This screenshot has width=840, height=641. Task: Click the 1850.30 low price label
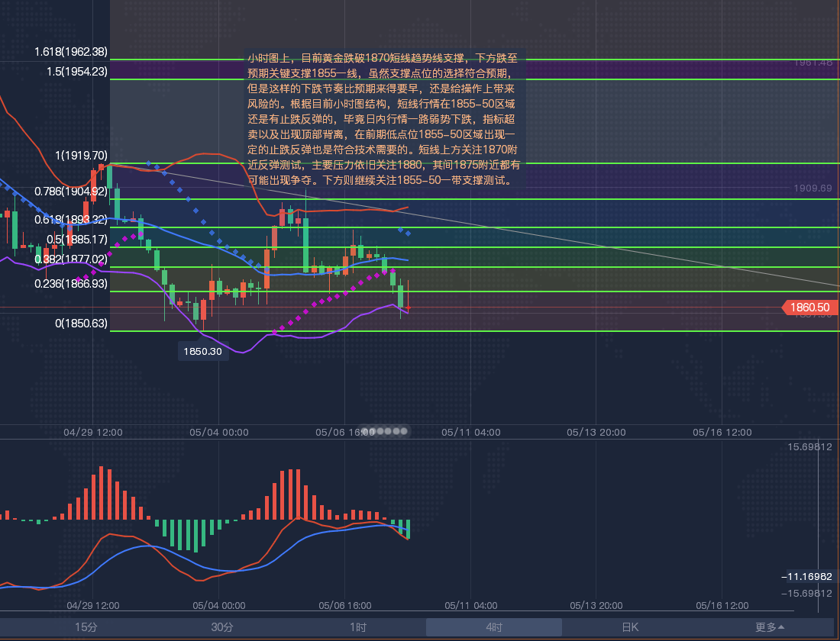tap(203, 352)
